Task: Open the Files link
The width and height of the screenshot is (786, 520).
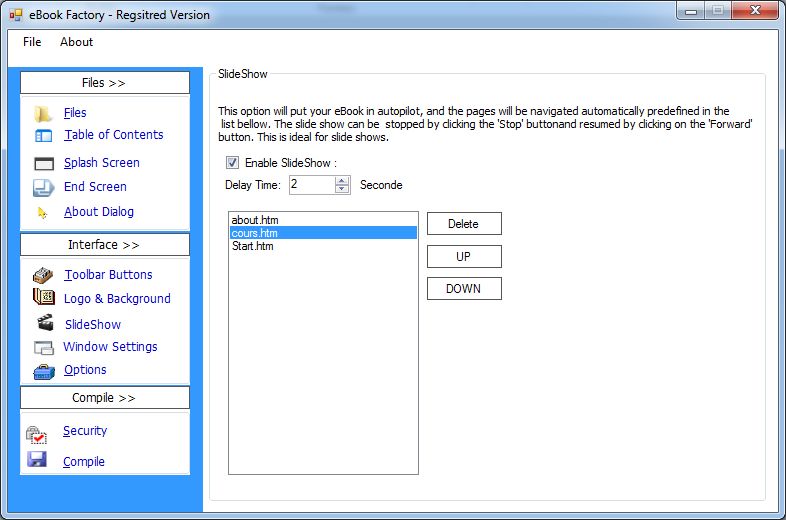Action: 75,113
